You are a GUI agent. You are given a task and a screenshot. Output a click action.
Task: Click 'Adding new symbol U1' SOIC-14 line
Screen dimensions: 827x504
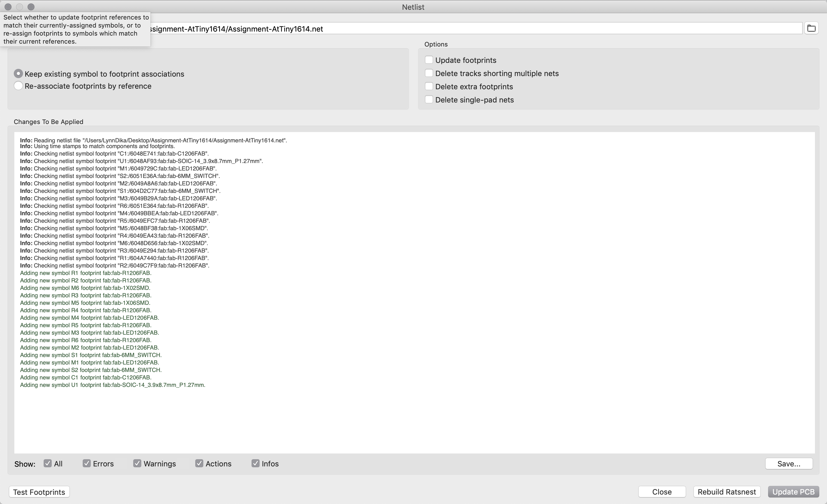[113, 385]
